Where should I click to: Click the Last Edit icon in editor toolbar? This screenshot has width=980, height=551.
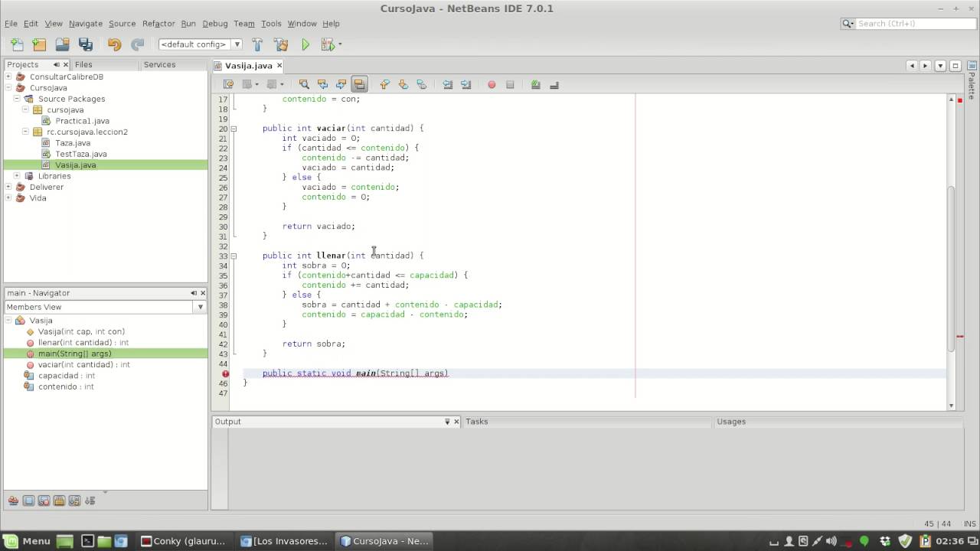(228, 84)
